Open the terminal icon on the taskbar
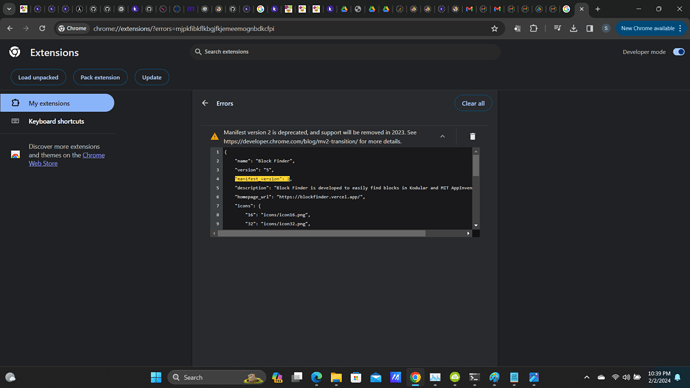 point(474,377)
